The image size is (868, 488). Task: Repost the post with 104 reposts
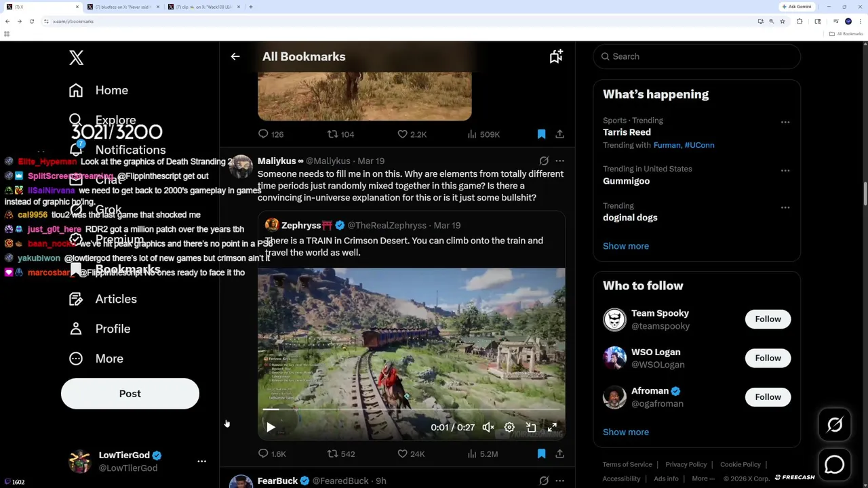(x=332, y=134)
